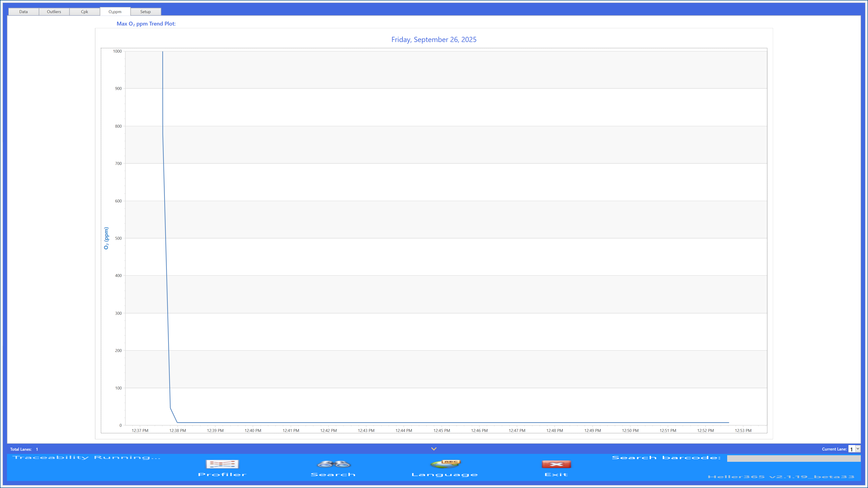Click the chart date title text
Image resolution: width=868 pixels, height=488 pixels.
click(x=434, y=39)
